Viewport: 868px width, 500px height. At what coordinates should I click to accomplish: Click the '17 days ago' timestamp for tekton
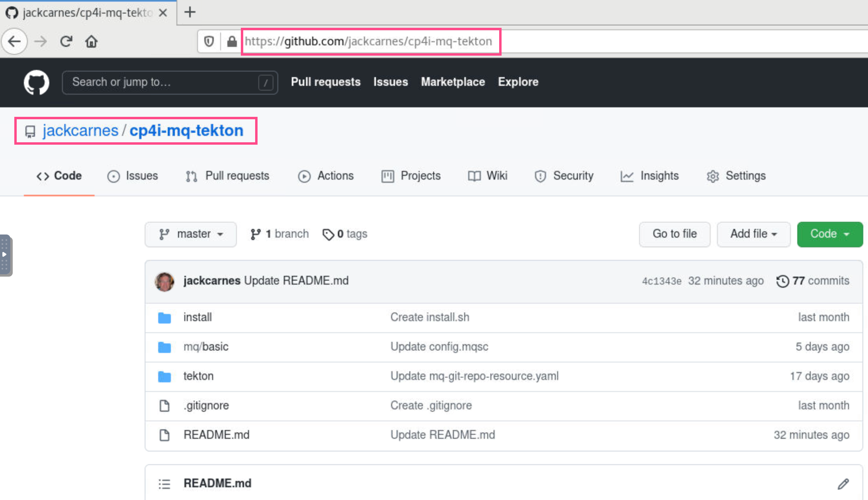click(x=820, y=376)
